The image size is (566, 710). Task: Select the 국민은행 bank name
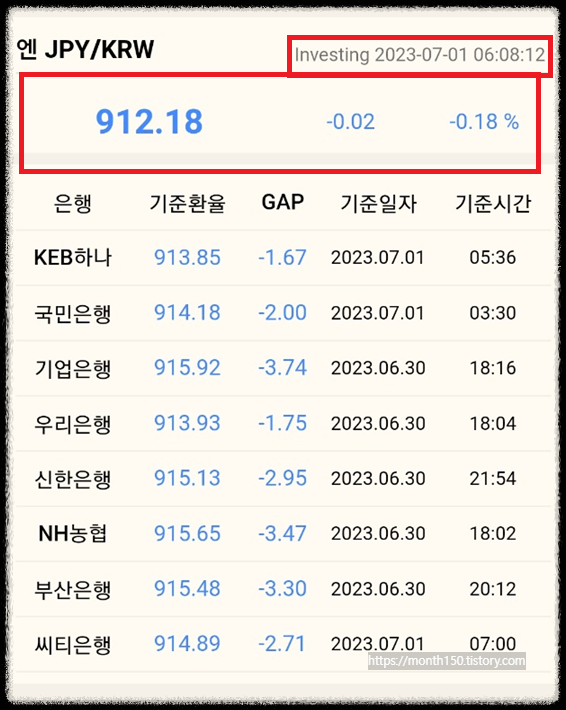tap(73, 313)
